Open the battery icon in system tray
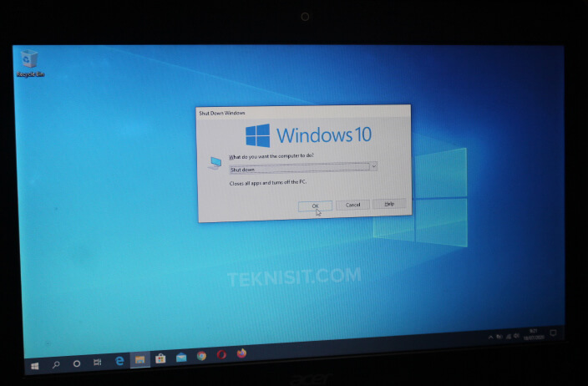Image resolution: width=588 pixels, height=386 pixels. point(499,337)
